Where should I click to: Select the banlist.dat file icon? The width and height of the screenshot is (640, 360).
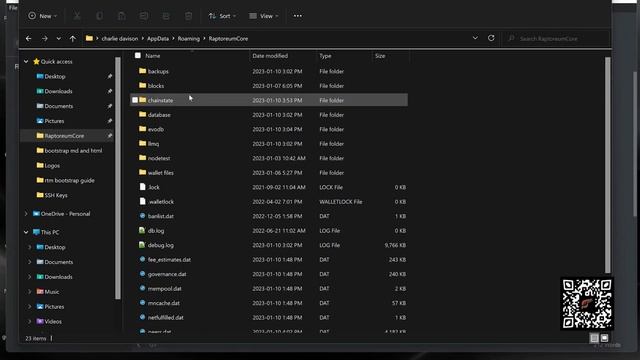142,216
